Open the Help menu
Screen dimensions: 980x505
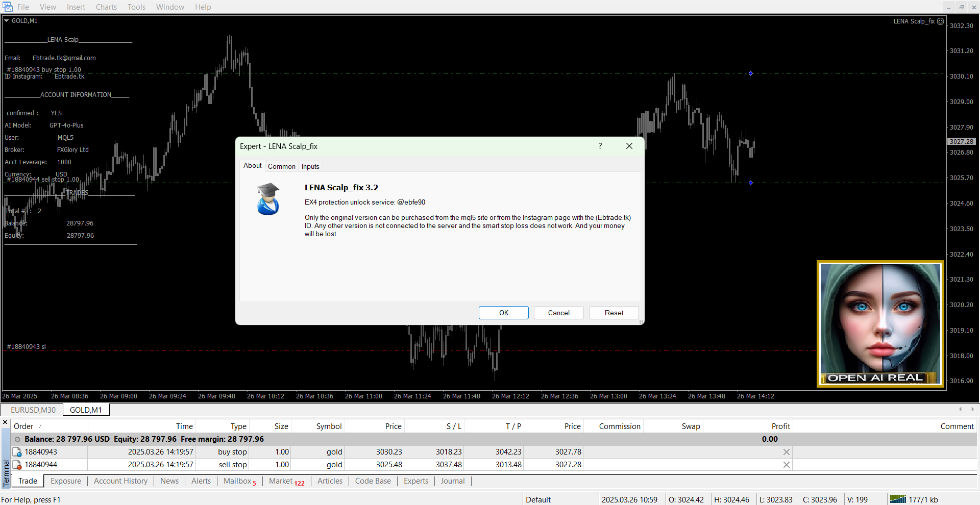[203, 7]
